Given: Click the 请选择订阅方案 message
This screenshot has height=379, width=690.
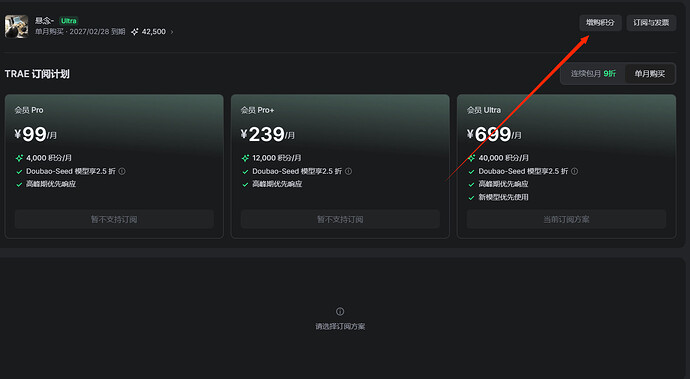Looking at the screenshot, I should pos(340,327).
